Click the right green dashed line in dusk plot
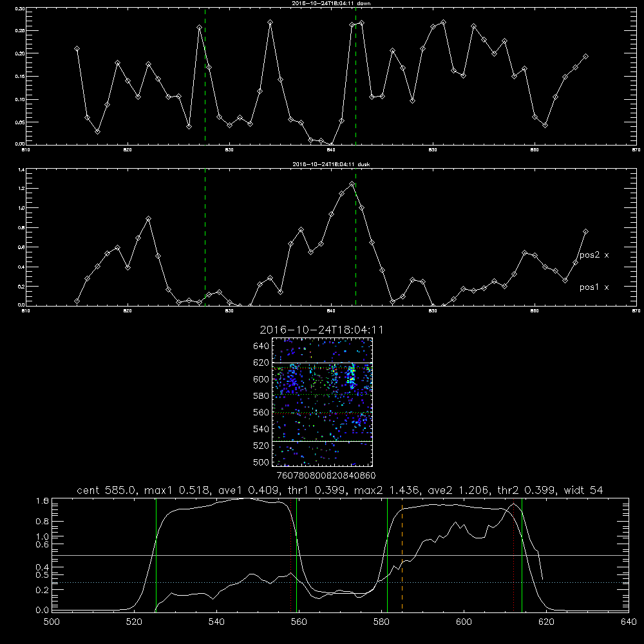This screenshot has height=644, width=644. tap(355, 238)
